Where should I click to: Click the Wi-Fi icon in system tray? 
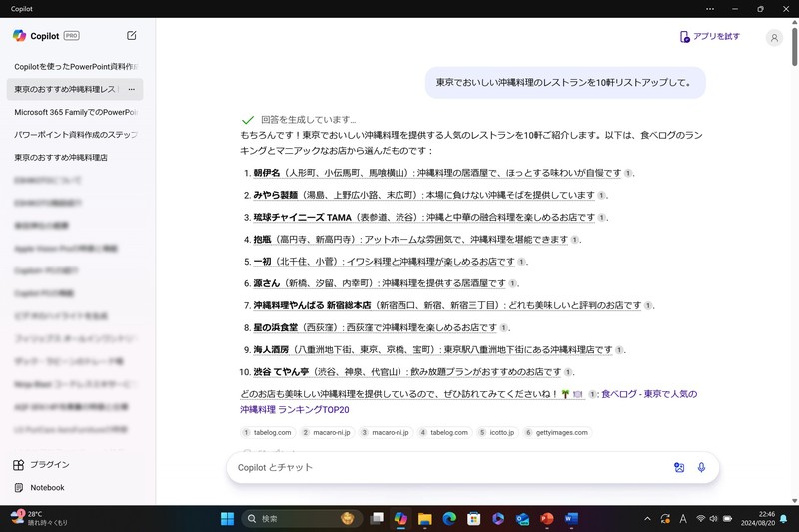click(x=701, y=519)
